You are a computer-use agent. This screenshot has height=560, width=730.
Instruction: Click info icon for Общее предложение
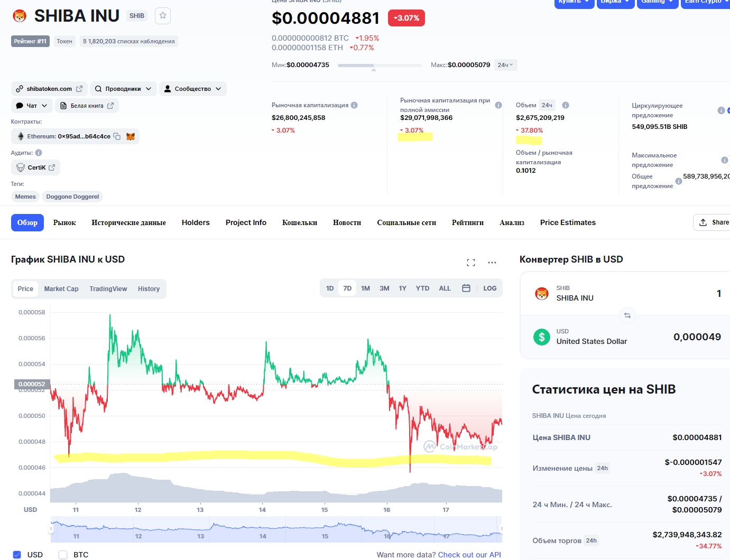point(679,181)
